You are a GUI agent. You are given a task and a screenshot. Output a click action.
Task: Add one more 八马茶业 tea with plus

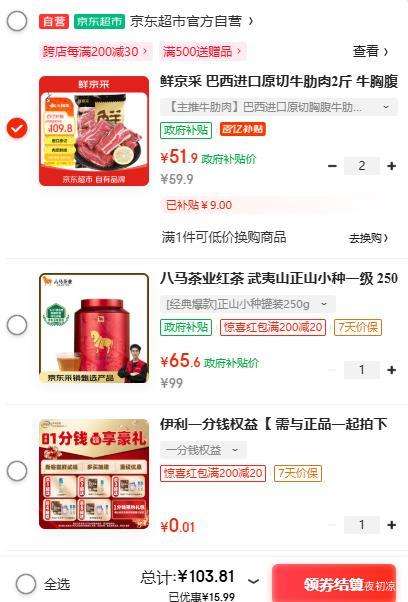tap(391, 370)
